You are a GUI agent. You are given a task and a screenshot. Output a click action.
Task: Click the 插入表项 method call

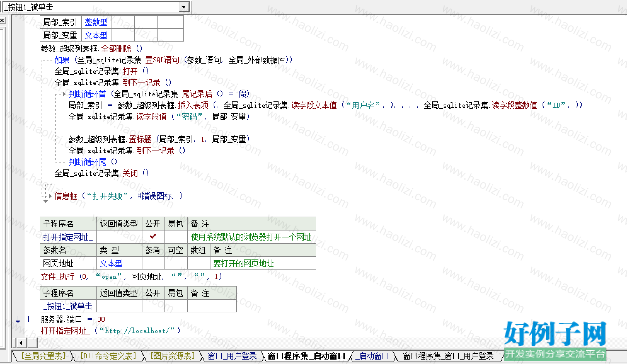click(193, 105)
